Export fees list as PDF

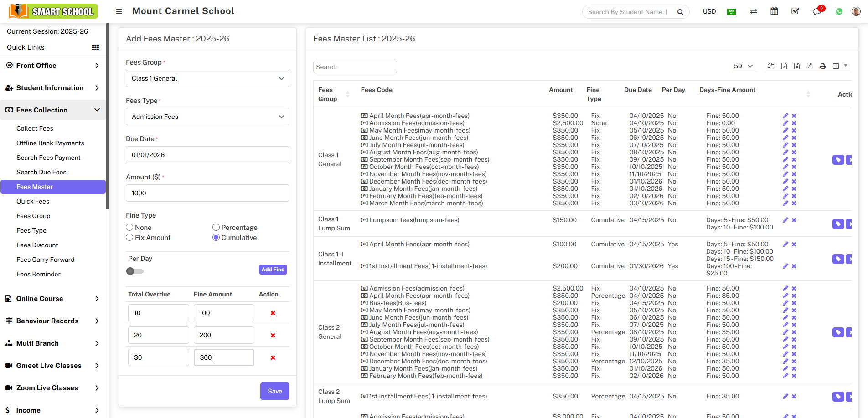pyautogui.click(x=809, y=66)
